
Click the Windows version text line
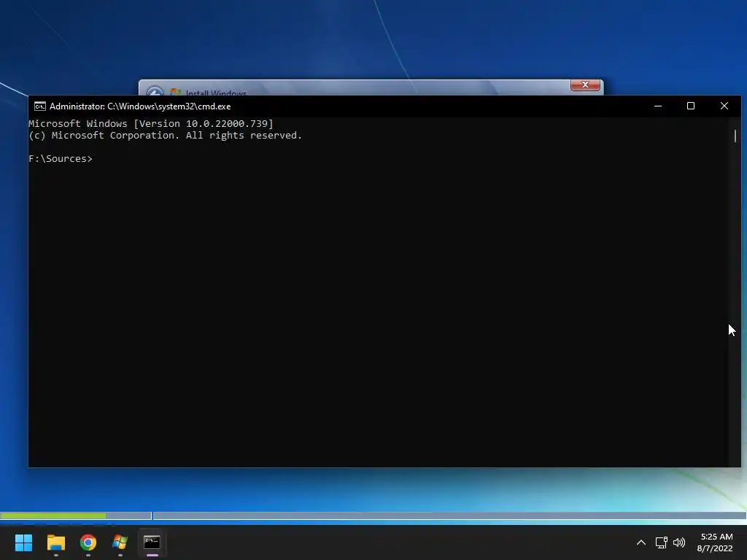point(151,124)
